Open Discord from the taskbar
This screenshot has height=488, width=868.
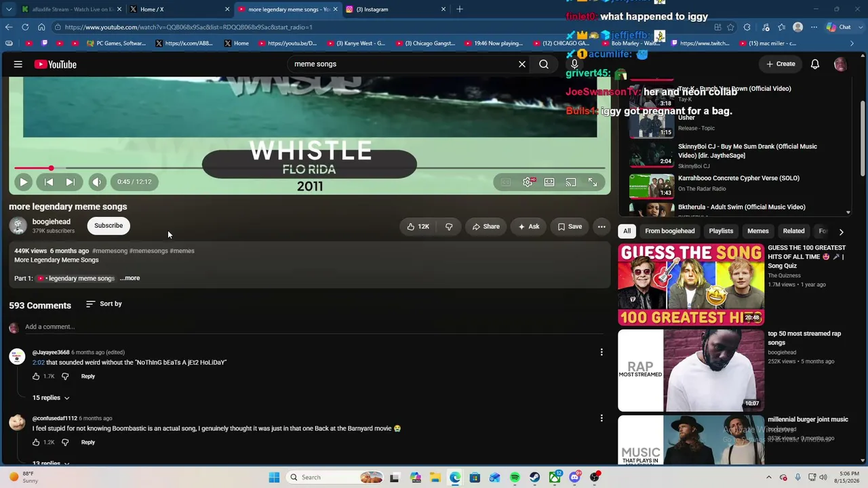tap(575, 477)
